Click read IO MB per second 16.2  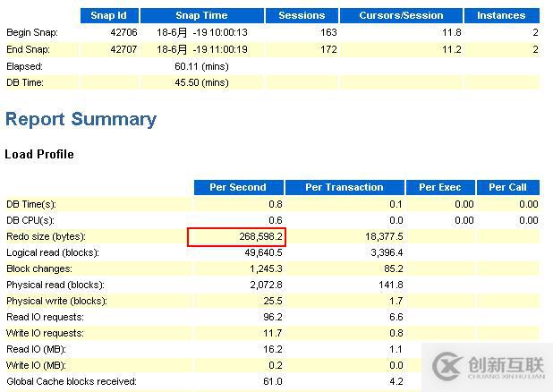(x=273, y=349)
